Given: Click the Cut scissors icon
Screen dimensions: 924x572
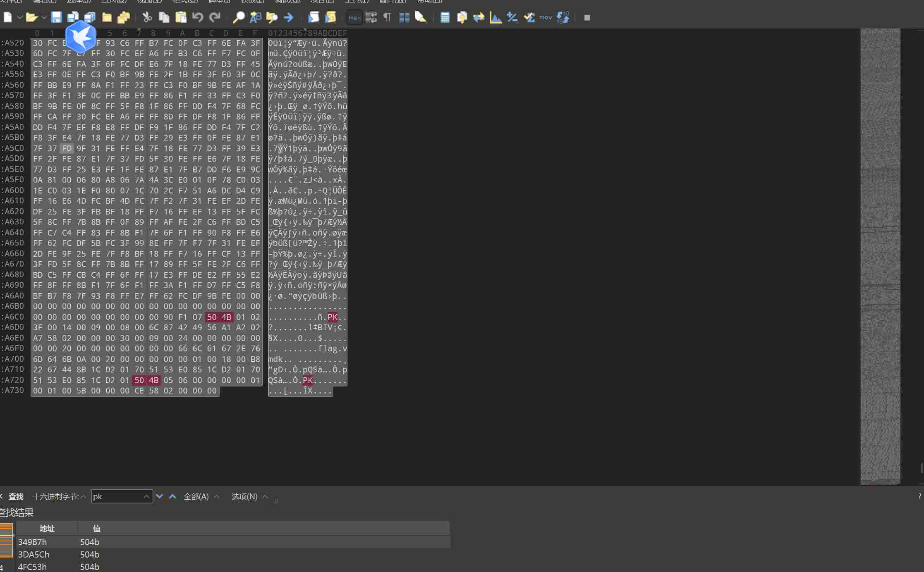Looking at the screenshot, I should [147, 17].
